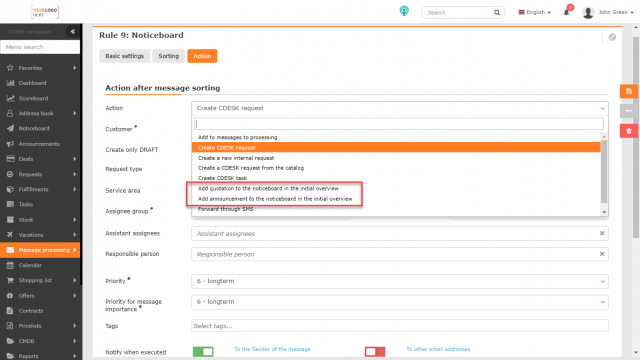Click the orange save button icon
Viewport: 640px width, 360px height.
pos(629,91)
